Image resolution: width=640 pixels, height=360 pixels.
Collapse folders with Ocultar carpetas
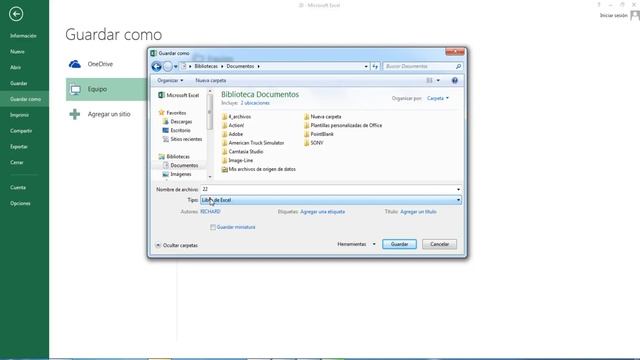click(x=177, y=245)
